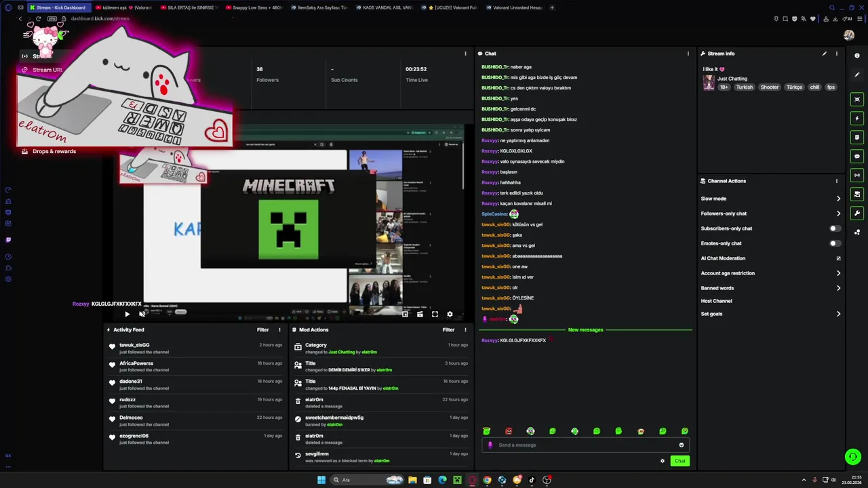Unmute the stream preview audio

click(142, 314)
